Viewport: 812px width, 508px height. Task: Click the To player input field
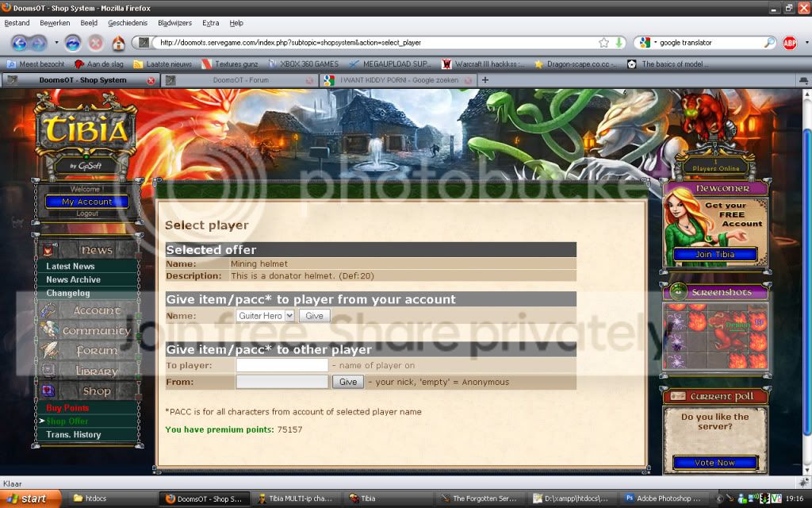coord(282,365)
